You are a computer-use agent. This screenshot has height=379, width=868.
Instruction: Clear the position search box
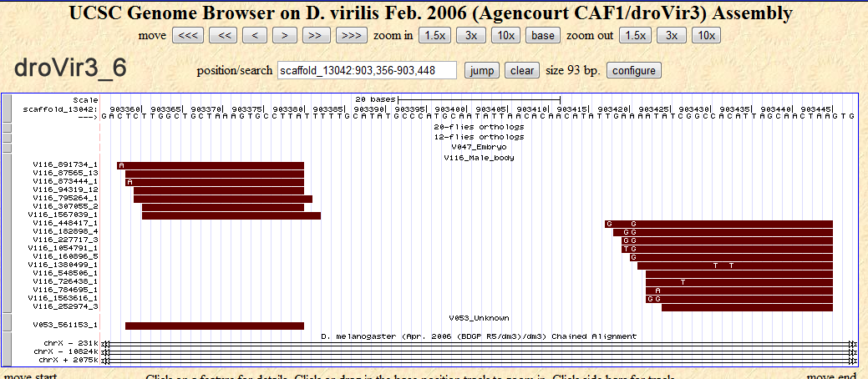pyautogui.click(x=522, y=70)
